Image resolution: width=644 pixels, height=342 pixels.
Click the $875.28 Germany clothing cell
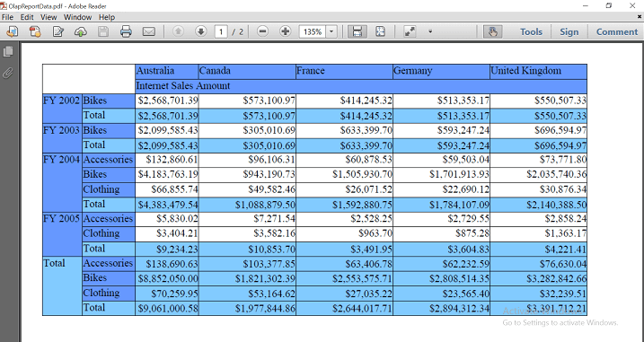[x=442, y=233]
